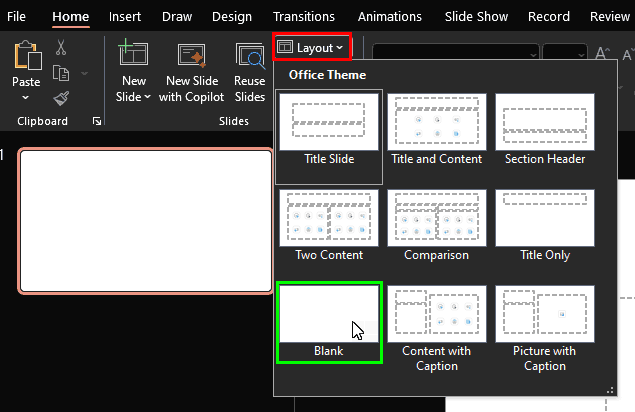Click the Copy icon
Screen dimensions: 635x412
[61, 72]
